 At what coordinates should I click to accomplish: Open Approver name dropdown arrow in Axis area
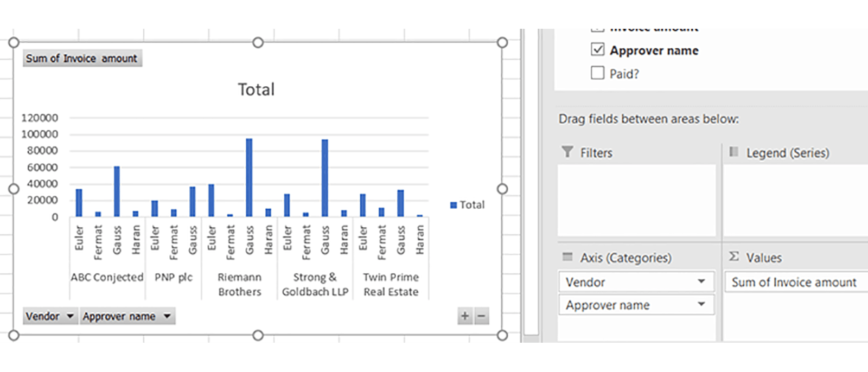click(701, 304)
